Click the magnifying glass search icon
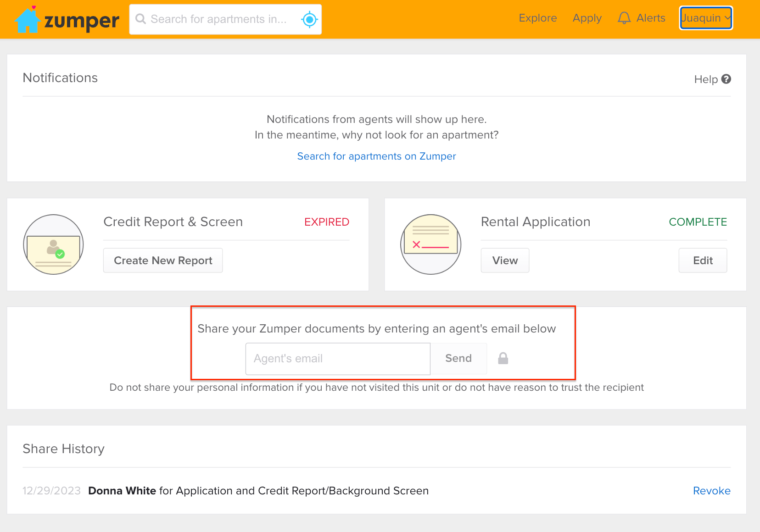The height and width of the screenshot is (532, 760). pyautogui.click(x=141, y=19)
